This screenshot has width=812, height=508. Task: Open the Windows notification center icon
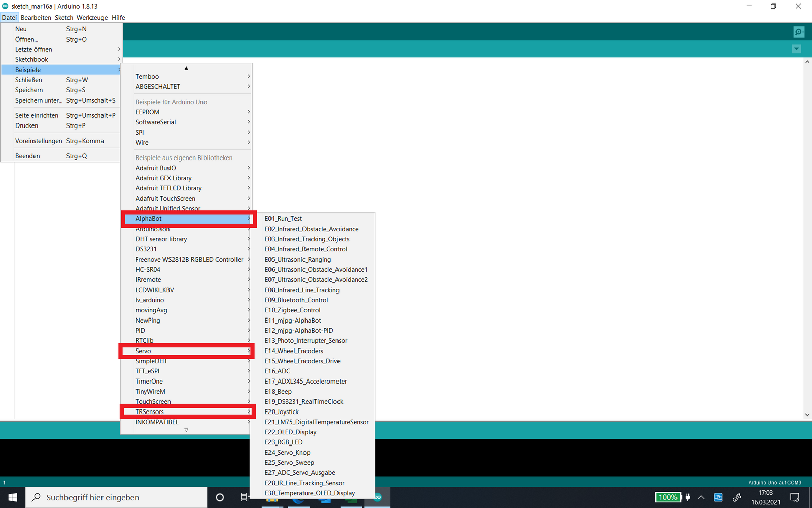(795, 497)
